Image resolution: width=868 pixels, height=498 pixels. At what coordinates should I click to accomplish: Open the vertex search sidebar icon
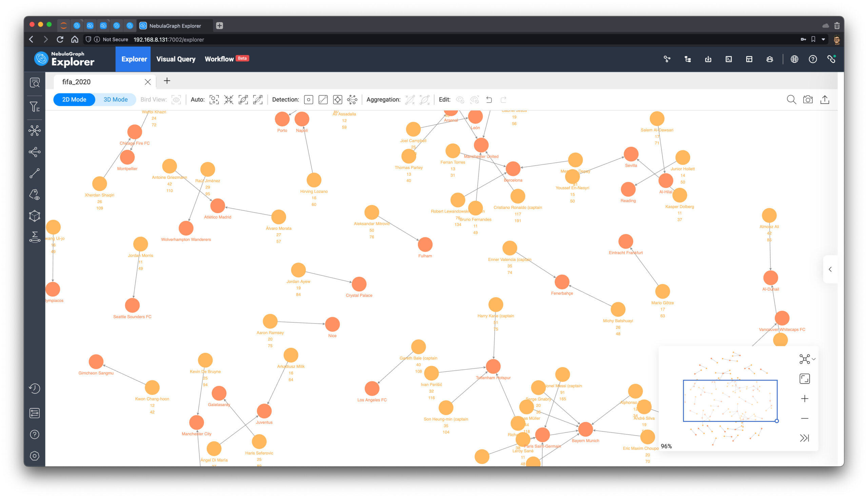coord(35,82)
